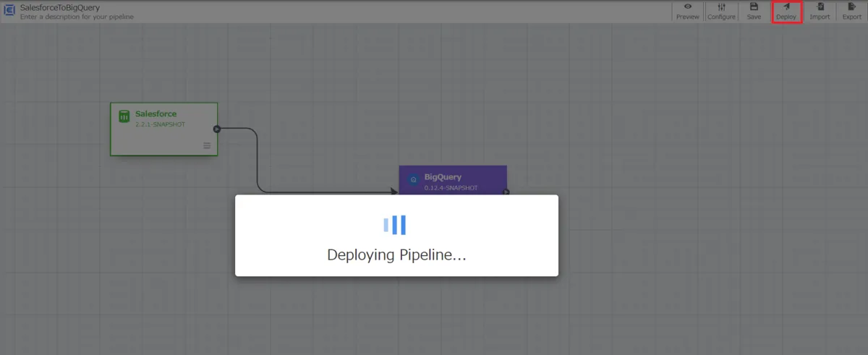Open the Configure sliders button
This screenshot has width=868, height=355.
[721, 12]
